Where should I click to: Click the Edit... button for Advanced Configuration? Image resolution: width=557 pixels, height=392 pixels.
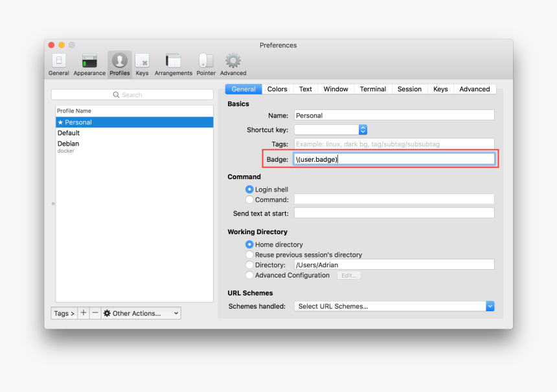(x=349, y=276)
